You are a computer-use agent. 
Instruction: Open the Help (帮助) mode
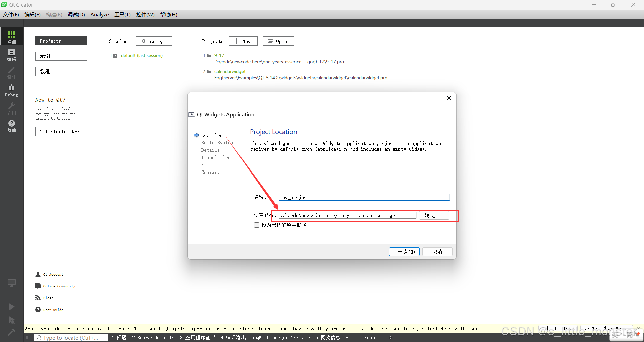[x=12, y=126]
